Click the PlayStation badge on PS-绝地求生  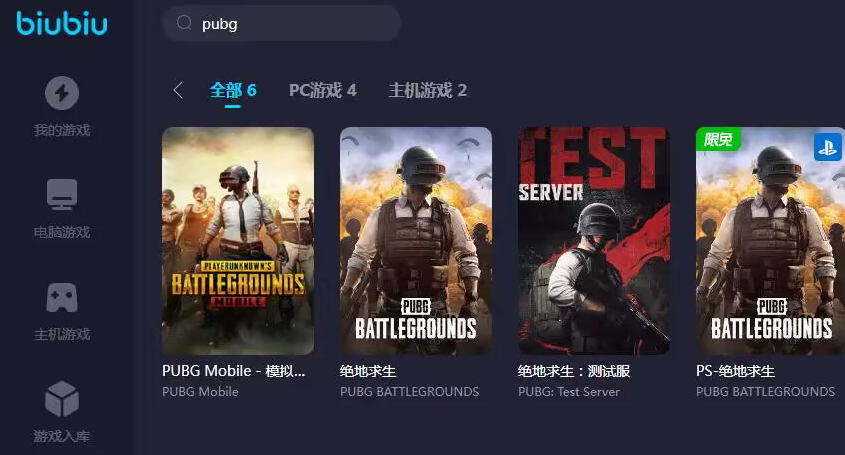[x=827, y=147]
